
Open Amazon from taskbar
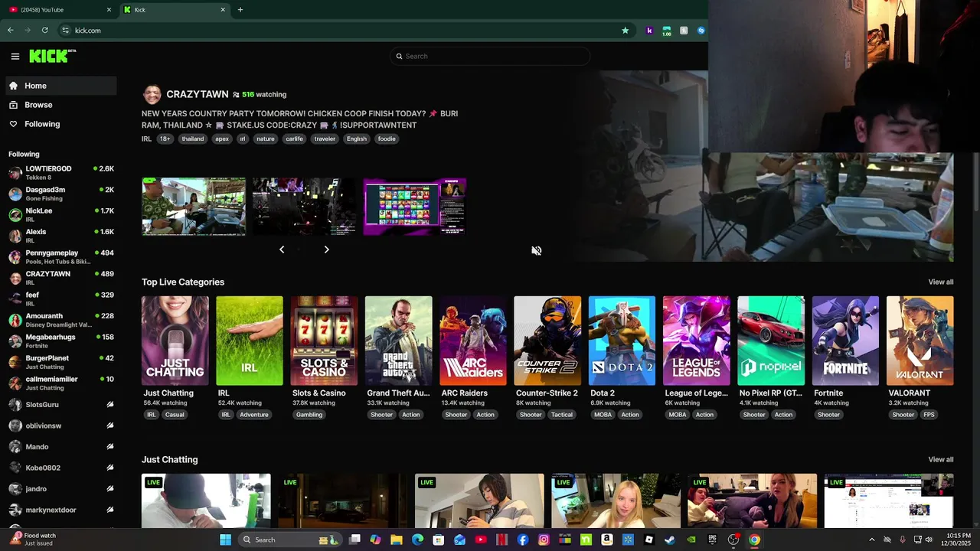606,540
